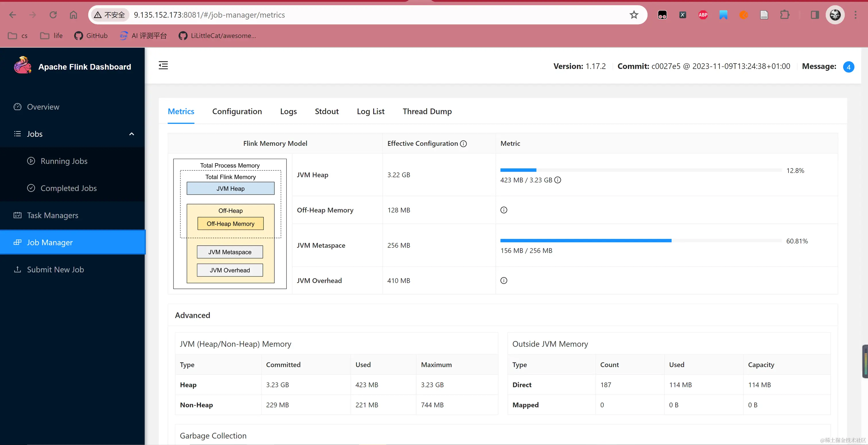
Task: Open the Thread Dump tab
Action: point(427,112)
